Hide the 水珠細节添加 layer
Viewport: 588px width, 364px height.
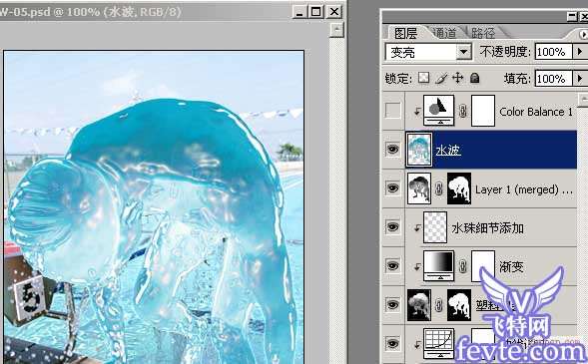click(392, 227)
